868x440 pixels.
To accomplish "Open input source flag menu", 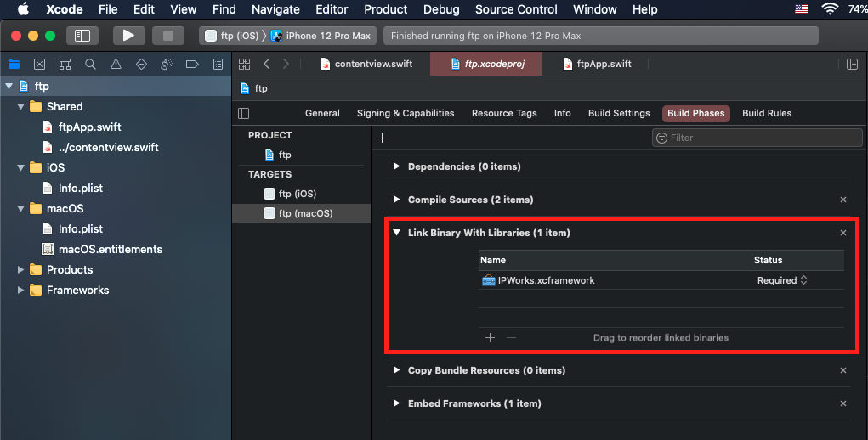I will coord(802,8).
